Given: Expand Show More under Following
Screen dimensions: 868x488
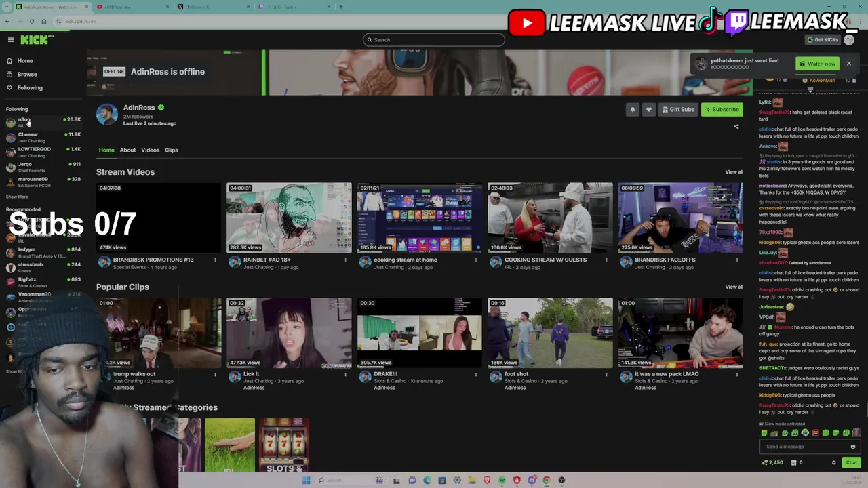Looking at the screenshot, I should coord(17,197).
